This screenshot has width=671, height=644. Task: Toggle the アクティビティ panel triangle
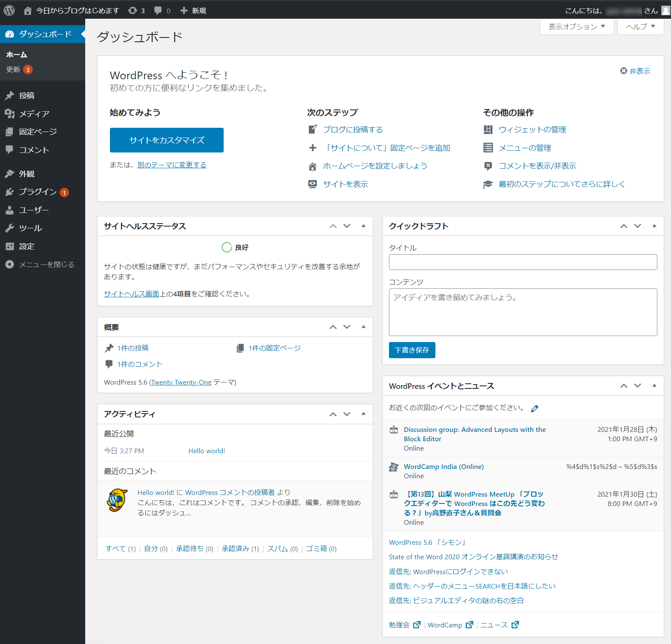click(x=363, y=414)
